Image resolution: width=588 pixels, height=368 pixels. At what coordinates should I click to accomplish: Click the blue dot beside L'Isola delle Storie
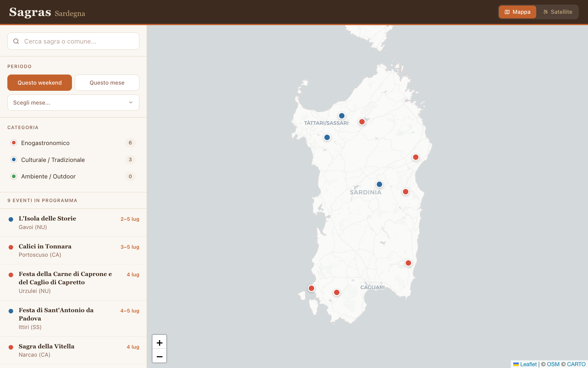(x=11, y=219)
